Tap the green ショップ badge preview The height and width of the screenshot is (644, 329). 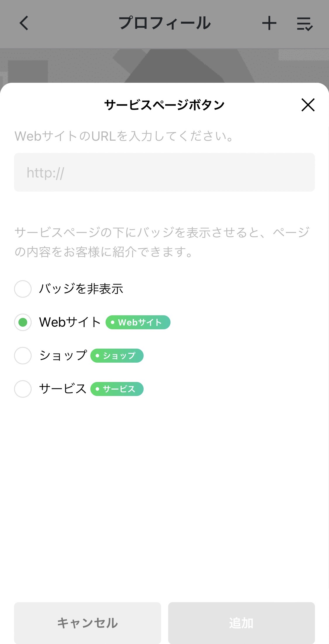pyautogui.click(x=117, y=356)
